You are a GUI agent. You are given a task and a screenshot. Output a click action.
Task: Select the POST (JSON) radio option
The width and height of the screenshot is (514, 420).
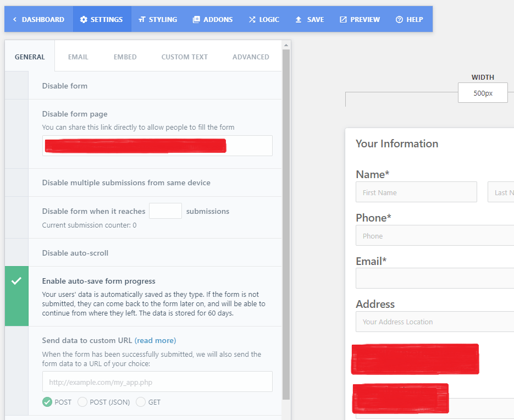(x=82, y=402)
